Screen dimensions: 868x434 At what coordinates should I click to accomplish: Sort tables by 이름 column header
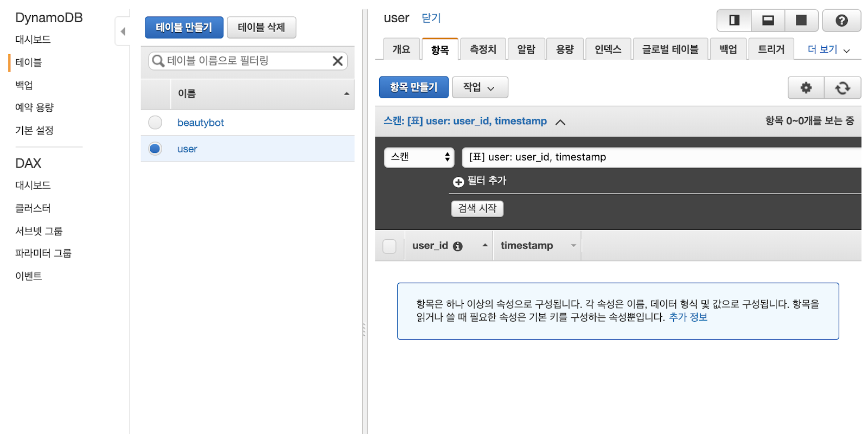tap(263, 94)
